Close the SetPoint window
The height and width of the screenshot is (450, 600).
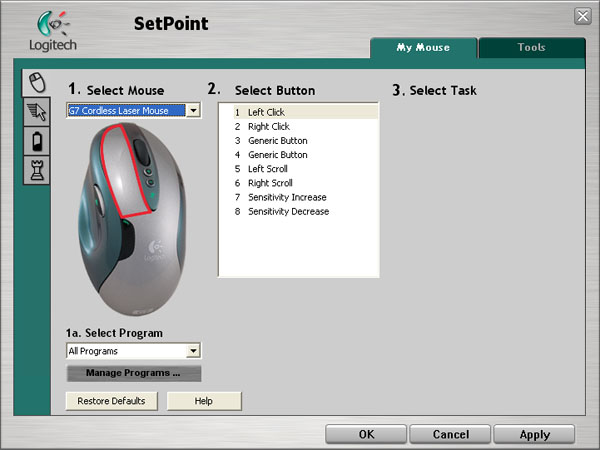click(583, 16)
